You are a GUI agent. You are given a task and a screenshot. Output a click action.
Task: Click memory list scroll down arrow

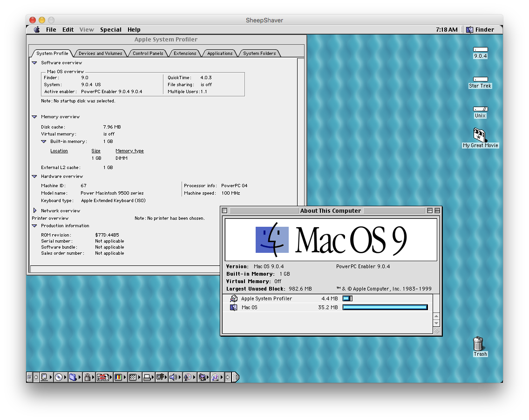(436, 323)
